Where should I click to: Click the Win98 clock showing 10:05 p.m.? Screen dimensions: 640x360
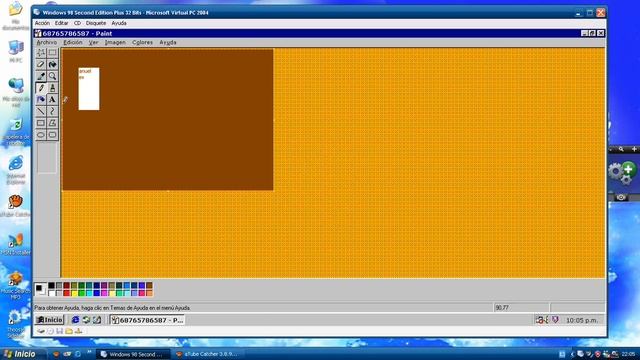[582, 320]
